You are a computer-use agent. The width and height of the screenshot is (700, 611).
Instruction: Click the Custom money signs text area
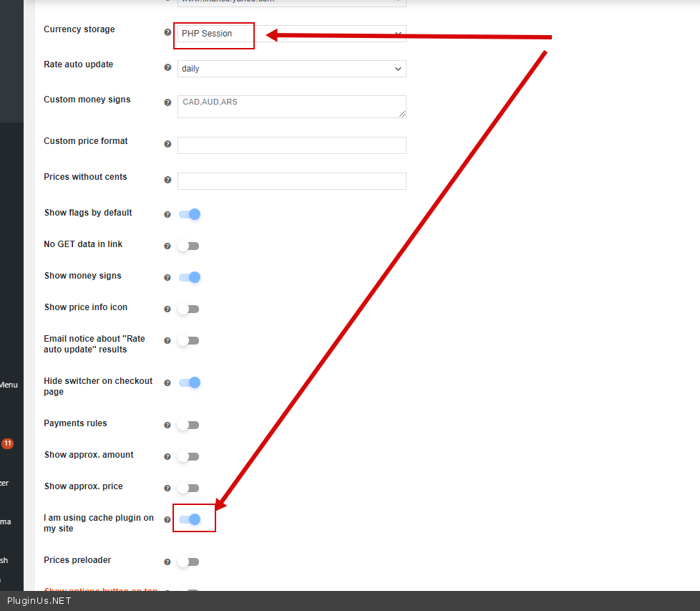[291, 107]
